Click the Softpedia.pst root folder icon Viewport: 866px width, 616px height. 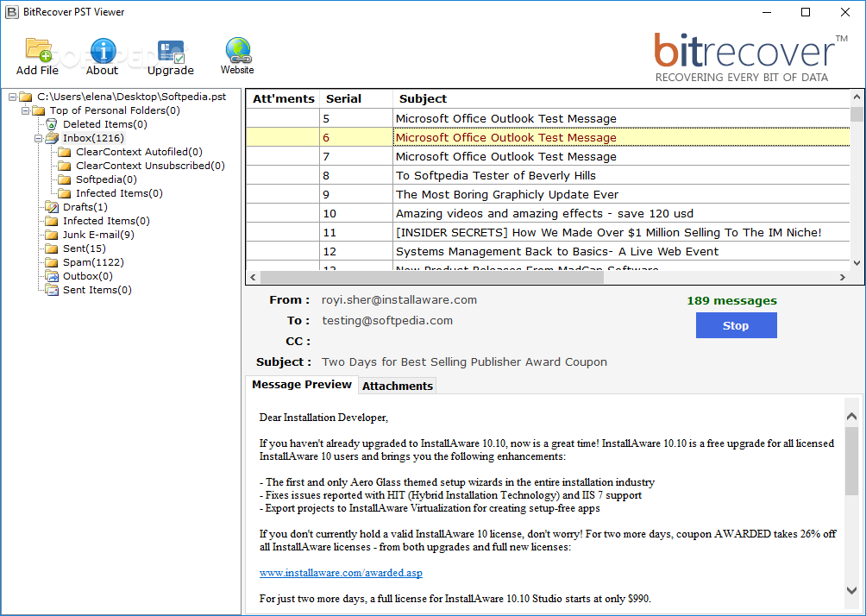(x=25, y=97)
